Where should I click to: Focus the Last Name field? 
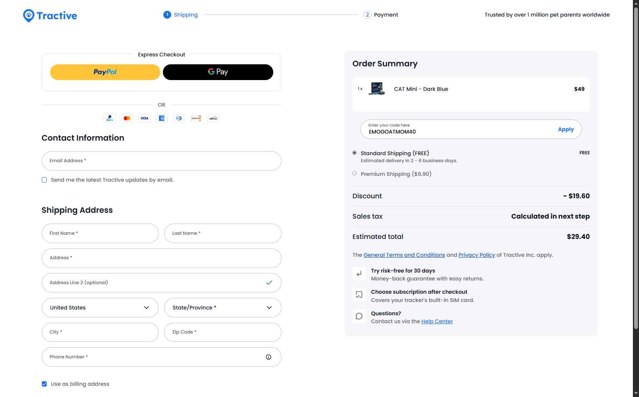223,233
